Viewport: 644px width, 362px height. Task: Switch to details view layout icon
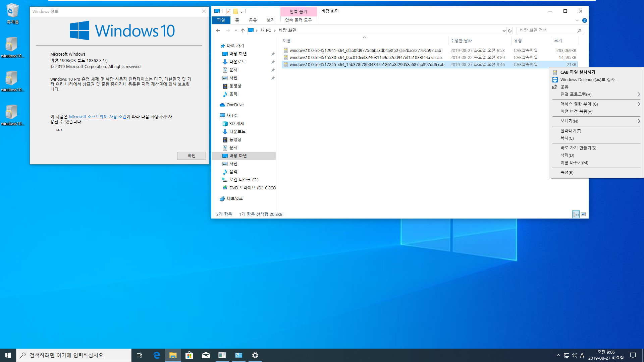[x=576, y=214]
